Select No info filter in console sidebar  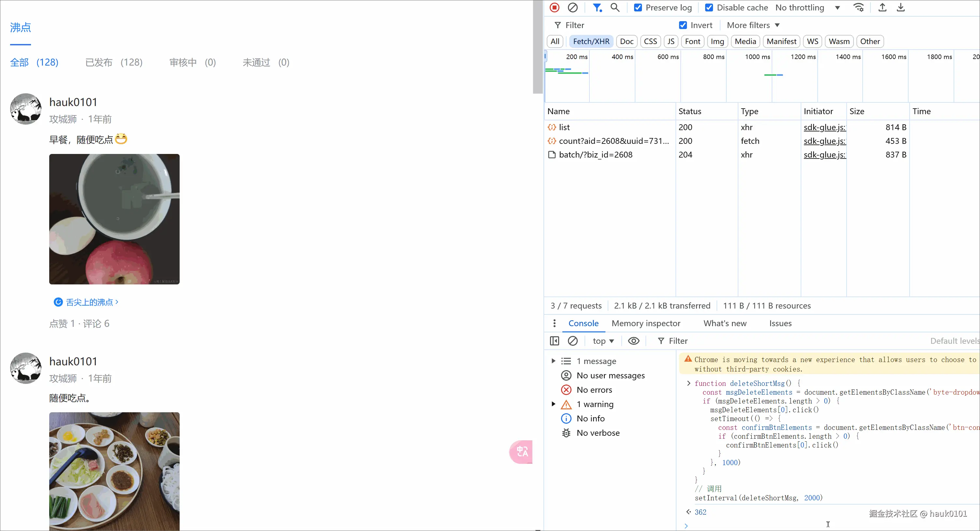[x=590, y=418]
